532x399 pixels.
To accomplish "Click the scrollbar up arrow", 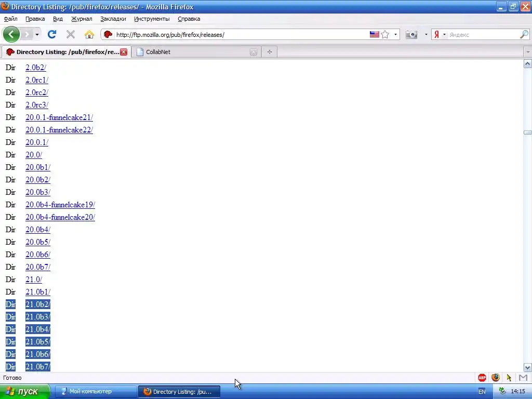I will pyautogui.click(x=528, y=64).
